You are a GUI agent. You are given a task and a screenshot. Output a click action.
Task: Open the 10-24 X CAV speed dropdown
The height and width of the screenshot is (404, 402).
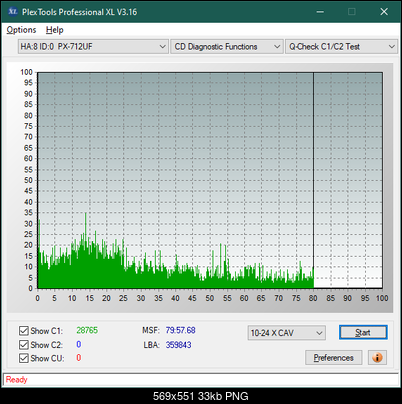pyautogui.click(x=287, y=333)
